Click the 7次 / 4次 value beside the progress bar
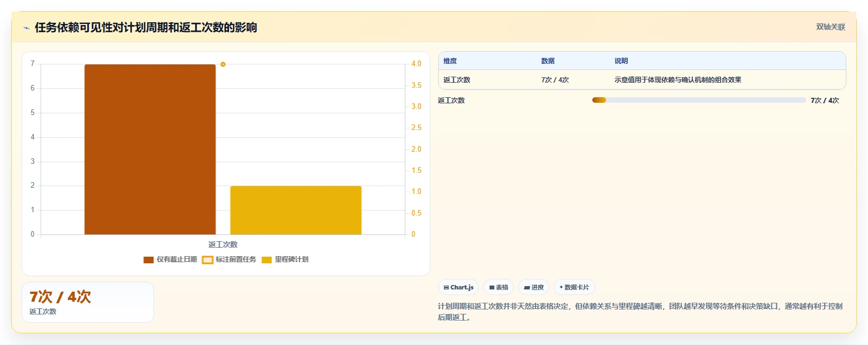Image resolution: width=868 pixels, height=345 pixels. pos(825,101)
